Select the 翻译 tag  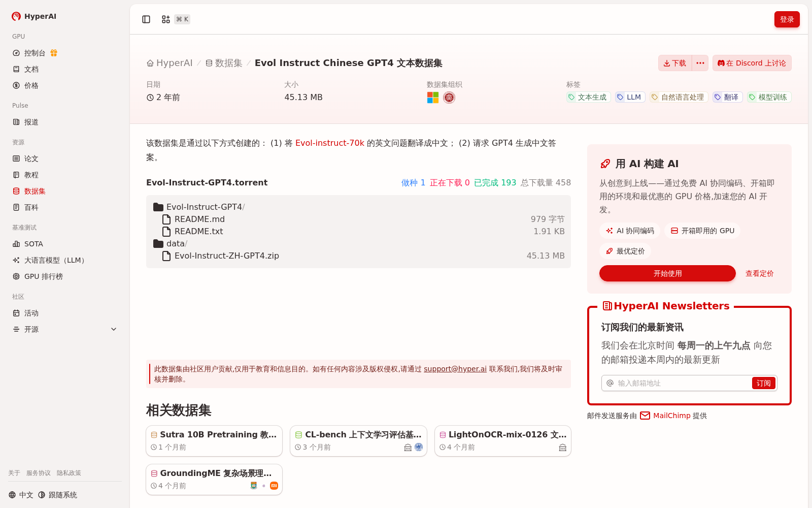(727, 97)
